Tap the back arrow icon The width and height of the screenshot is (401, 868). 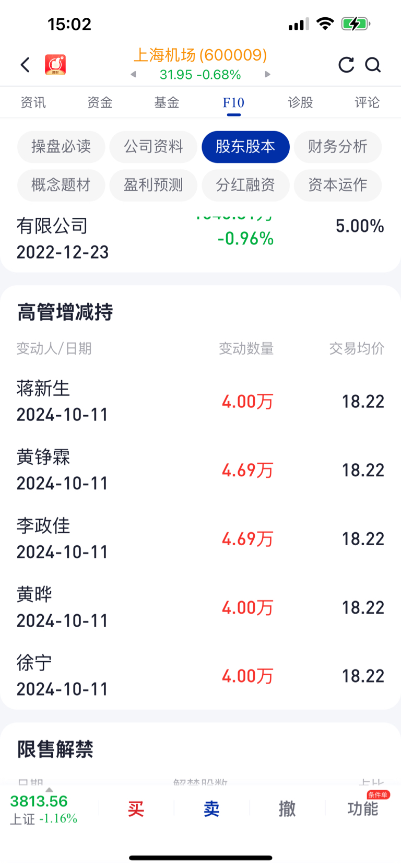25,65
